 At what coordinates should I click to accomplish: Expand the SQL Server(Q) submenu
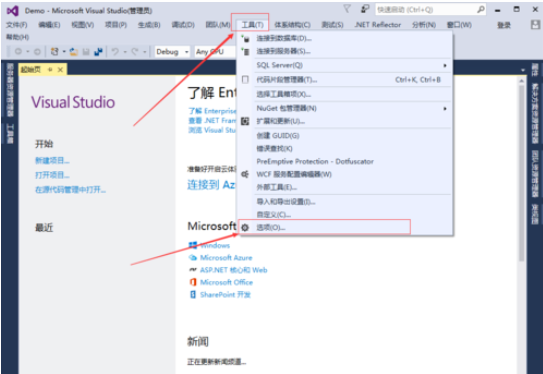tap(445, 65)
